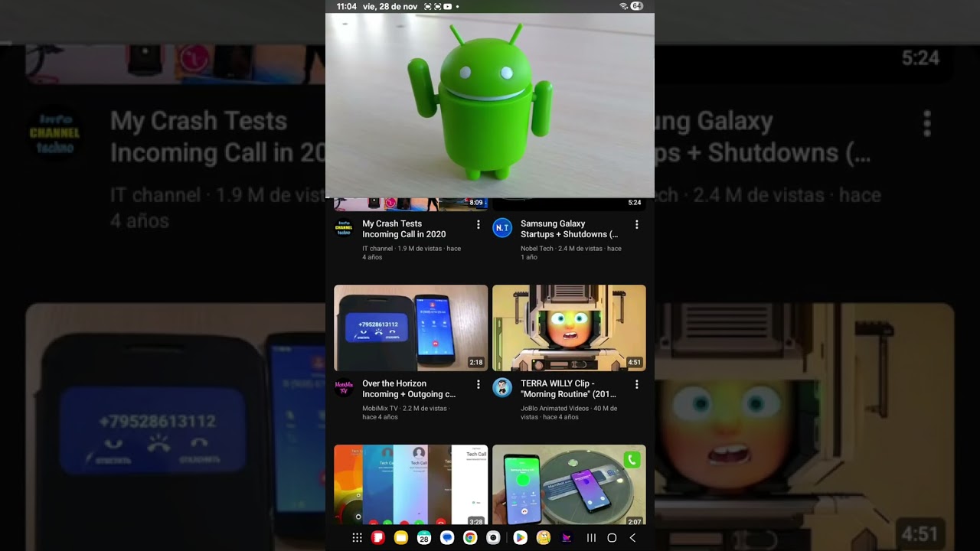The width and height of the screenshot is (980, 551).
Task: Open 'TERRA WILLY Clip - Morning Routine' title
Action: 568,389
